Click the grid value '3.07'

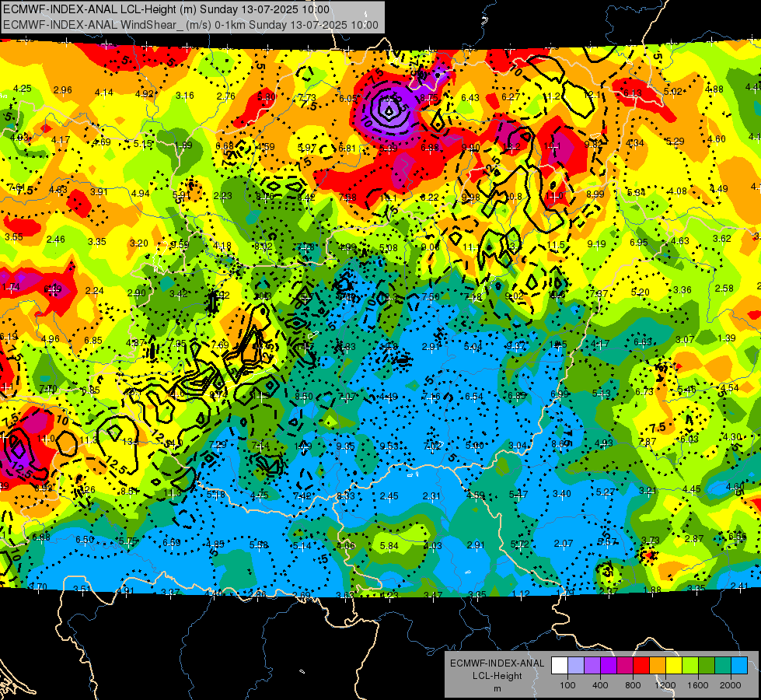pyautogui.click(x=685, y=340)
